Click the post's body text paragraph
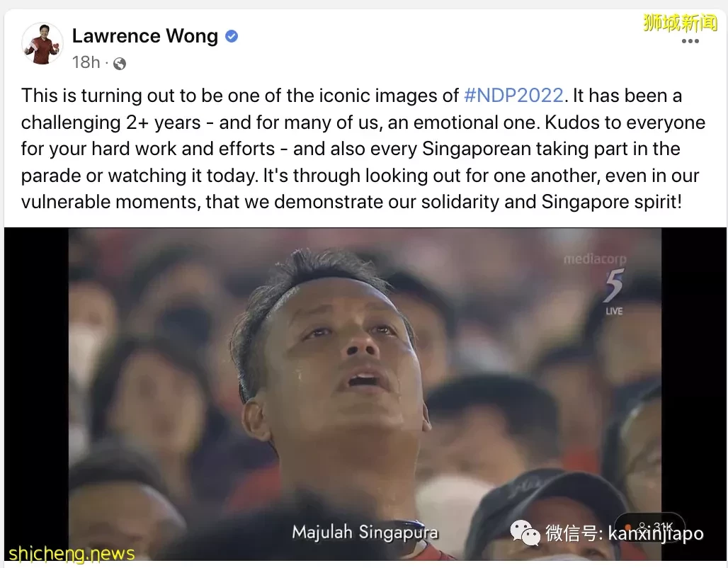This screenshot has height=568, width=728. click(363, 149)
